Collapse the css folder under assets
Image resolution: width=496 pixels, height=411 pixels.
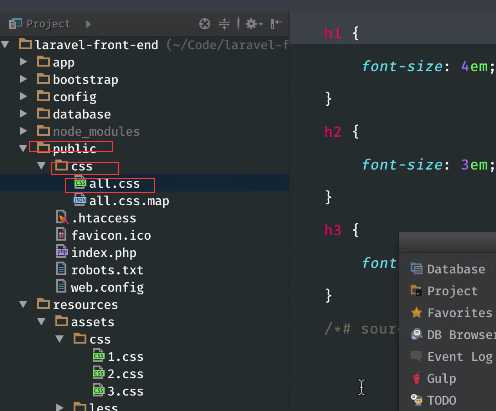[60, 339]
